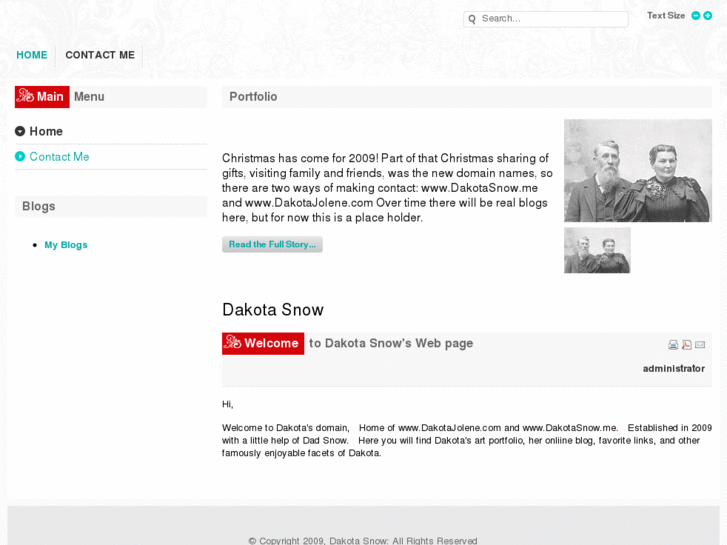Decrease text size with minus icon
Image resolution: width=727 pixels, height=545 pixels.
click(x=695, y=16)
